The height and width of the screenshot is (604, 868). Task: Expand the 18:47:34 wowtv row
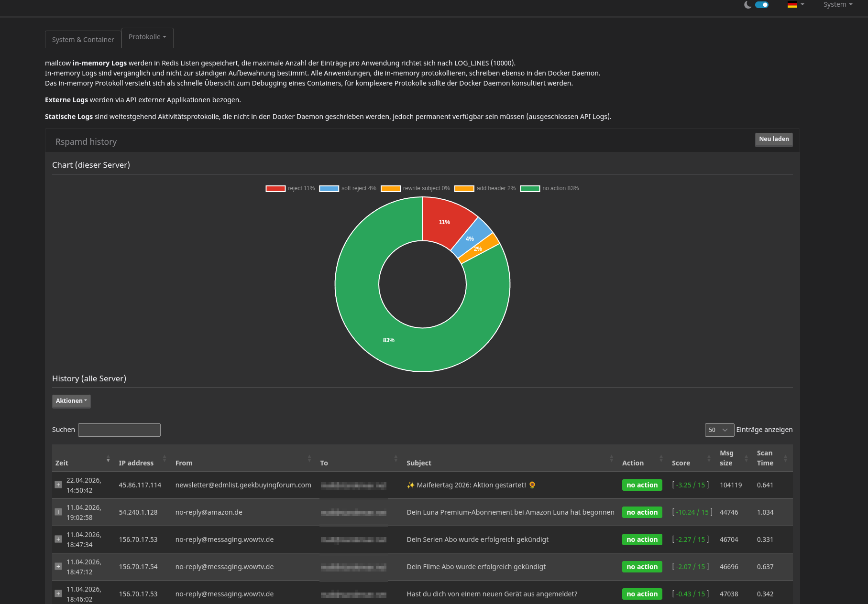pyautogui.click(x=58, y=539)
